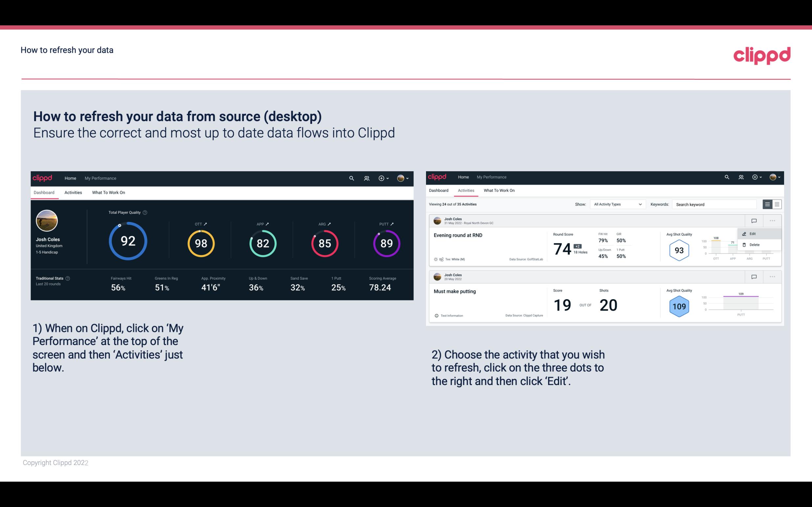Click the Clippd home logo icon

[43, 177]
